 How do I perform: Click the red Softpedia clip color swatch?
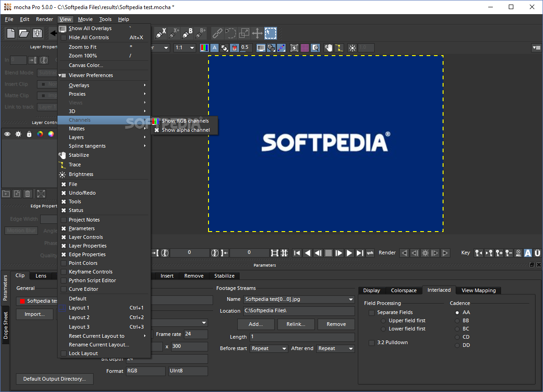(22, 301)
